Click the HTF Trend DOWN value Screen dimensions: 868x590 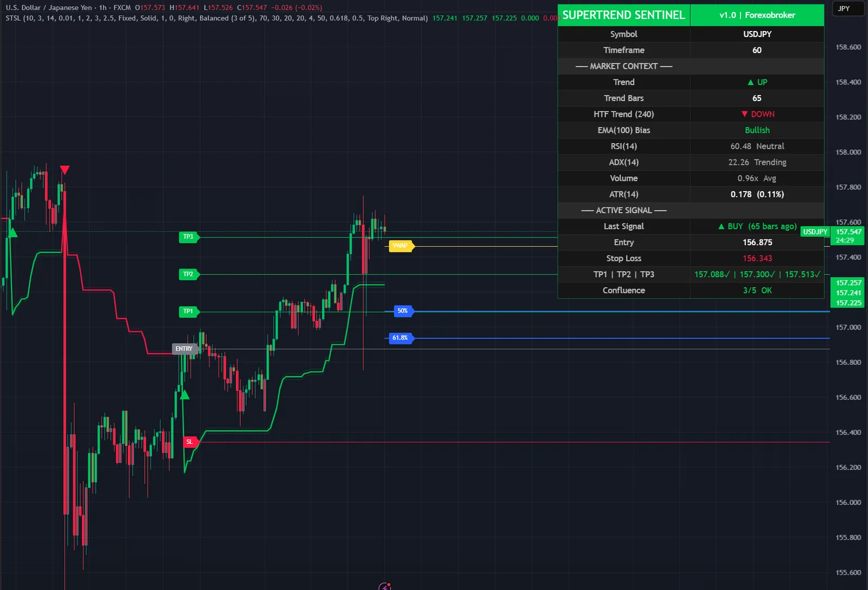click(757, 114)
